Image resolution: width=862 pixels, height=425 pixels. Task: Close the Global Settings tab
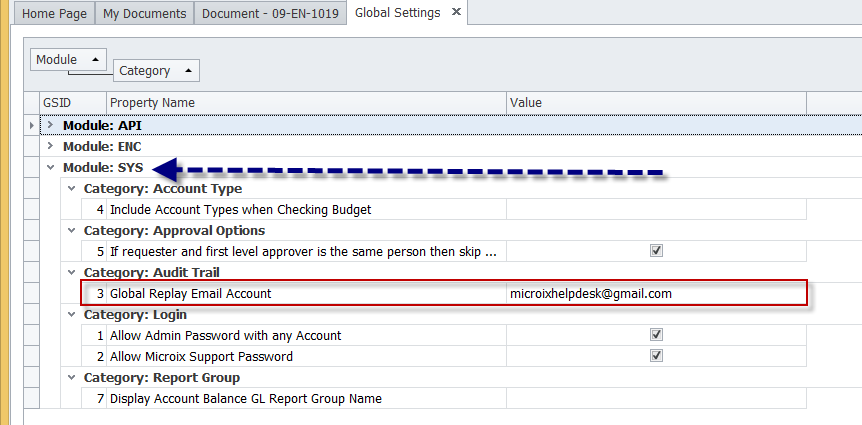456,13
